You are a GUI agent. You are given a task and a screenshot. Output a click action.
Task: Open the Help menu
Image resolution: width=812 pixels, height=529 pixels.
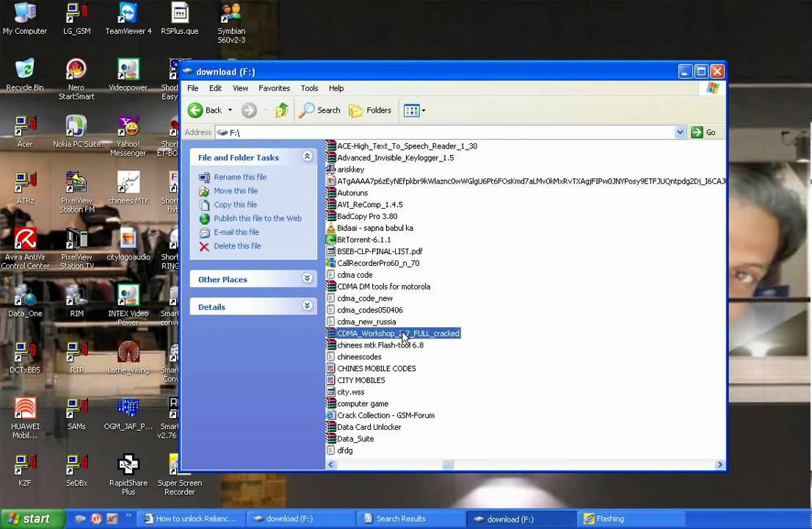(x=336, y=88)
